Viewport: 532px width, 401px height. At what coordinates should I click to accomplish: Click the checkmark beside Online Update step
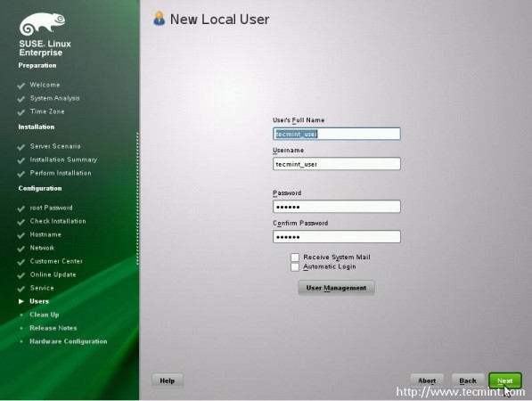click(x=21, y=275)
